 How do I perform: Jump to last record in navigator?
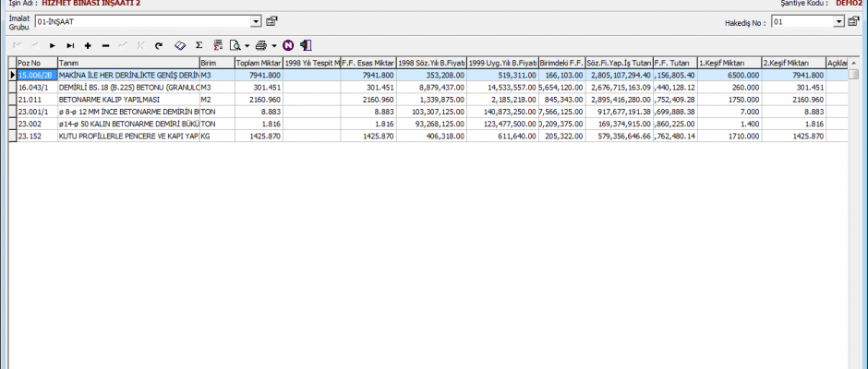tap(68, 44)
